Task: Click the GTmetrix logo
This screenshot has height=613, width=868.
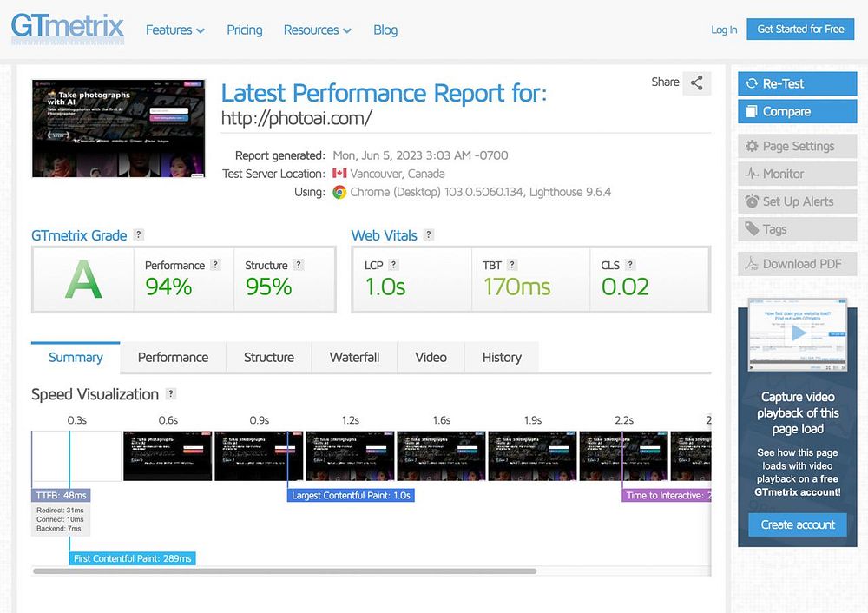Action: (x=67, y=28)
